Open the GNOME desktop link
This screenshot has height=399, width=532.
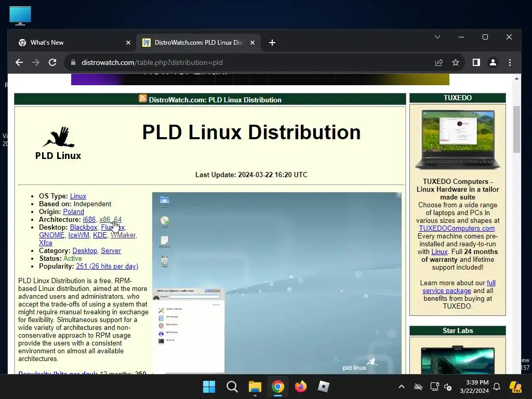[51, 235]
